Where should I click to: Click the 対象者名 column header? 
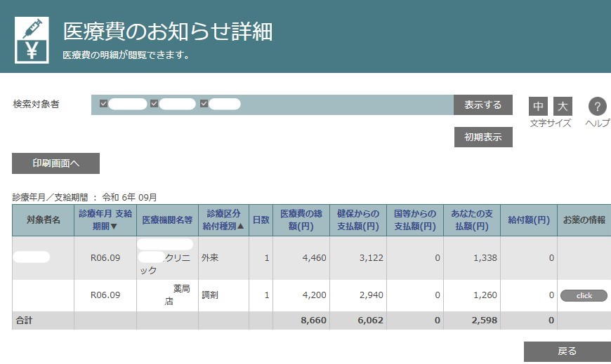43,220
